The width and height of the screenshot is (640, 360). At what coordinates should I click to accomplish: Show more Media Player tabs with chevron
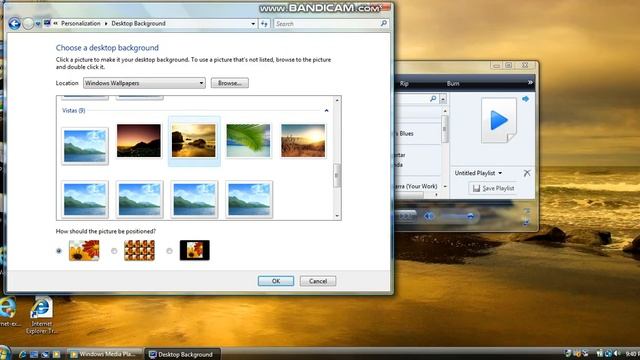click(530, 82)
